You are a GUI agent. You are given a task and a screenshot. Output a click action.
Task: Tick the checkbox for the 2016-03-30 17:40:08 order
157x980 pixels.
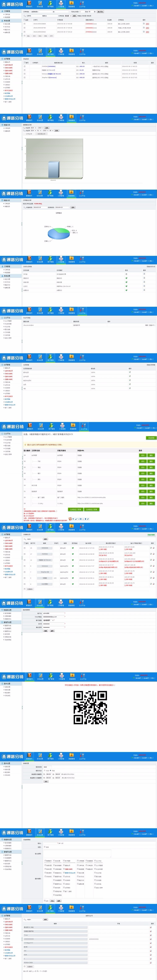click(x=25, y=24)
